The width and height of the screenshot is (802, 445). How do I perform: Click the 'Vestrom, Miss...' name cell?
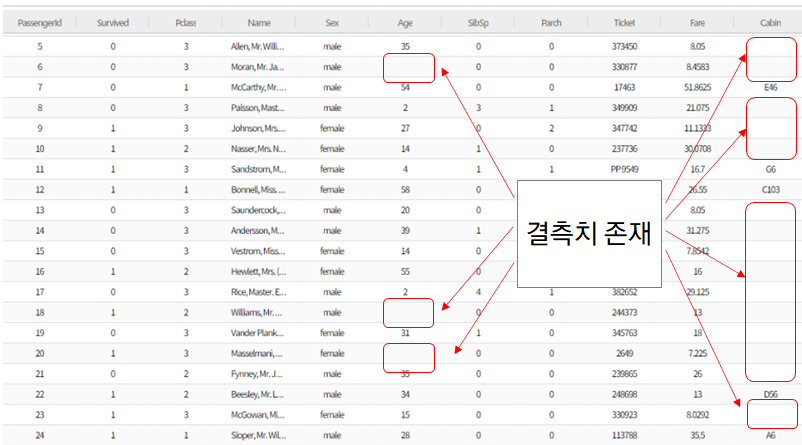tap(258, 251)
